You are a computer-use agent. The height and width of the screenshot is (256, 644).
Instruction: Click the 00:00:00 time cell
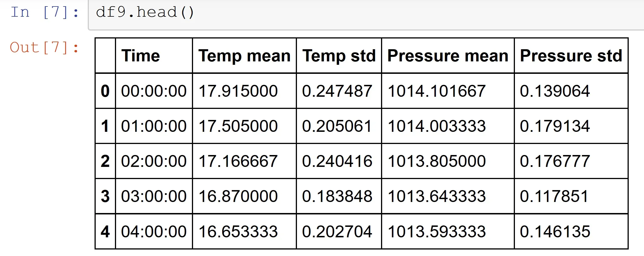click(154, 91)
